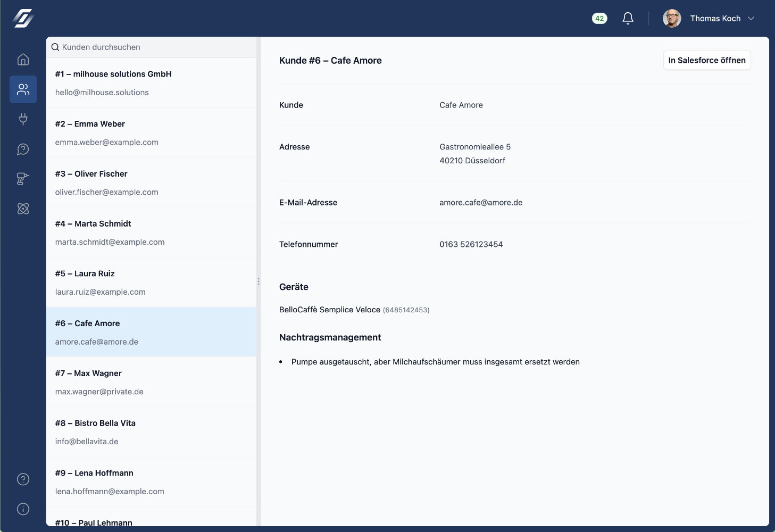Click lena.hoffmann@example.com email in list
Image resolution: width=775 pixels, height=532 pixels.
[x=110, y=492]
